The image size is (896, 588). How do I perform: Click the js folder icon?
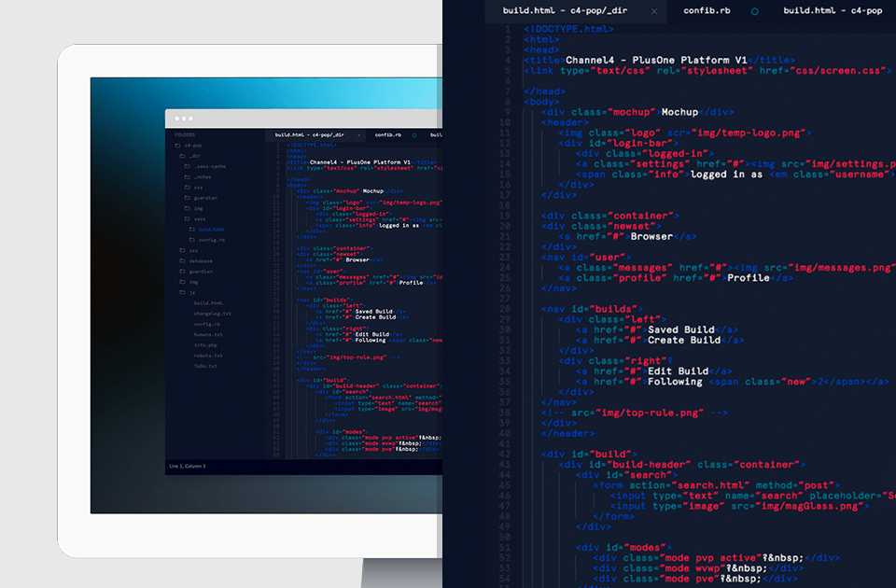click(x=182, y=292)
